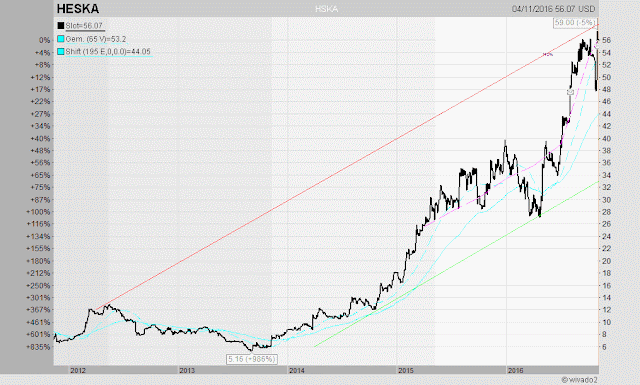This screenshot has width=640, height=385.
Task: Select the 'Slot=56.07' legend label
Action: tap(84, 26)
